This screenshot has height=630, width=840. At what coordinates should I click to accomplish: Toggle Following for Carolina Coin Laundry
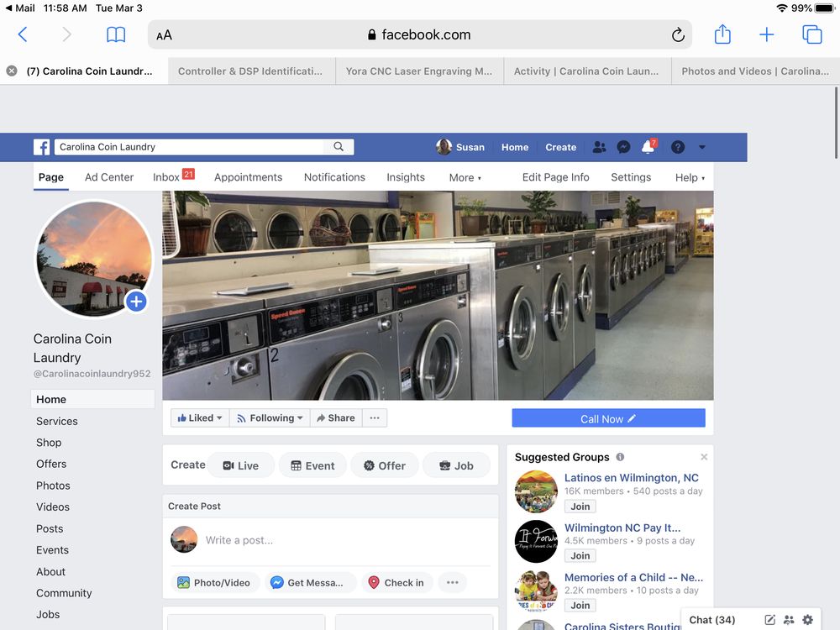click(269, 417)
